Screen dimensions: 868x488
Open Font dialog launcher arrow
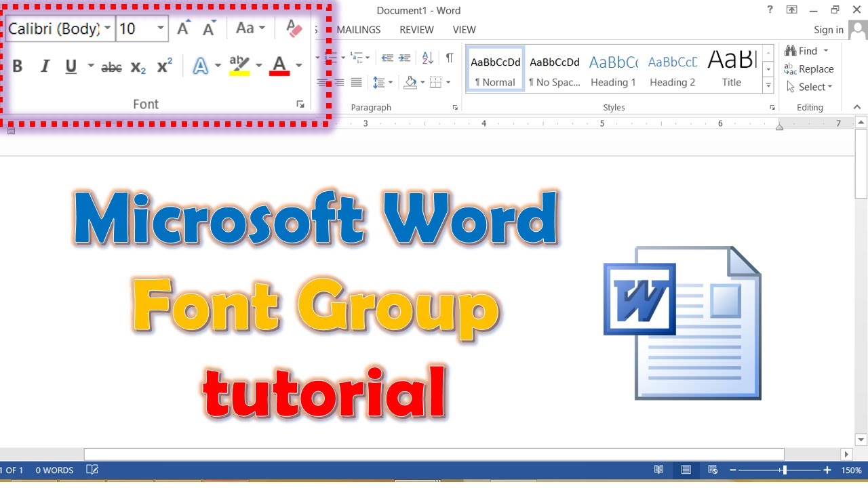click(300, 104)
